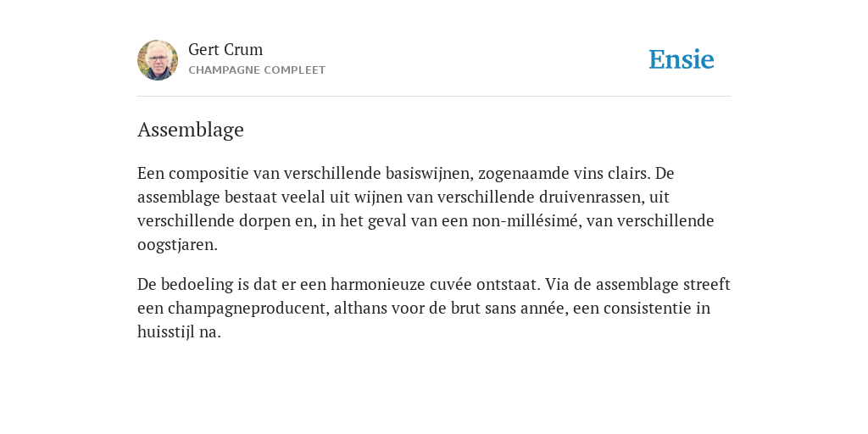Click the words 'harmonieuze cuvée'
Viewport: 868px width, 434px height.
[401, 285]
